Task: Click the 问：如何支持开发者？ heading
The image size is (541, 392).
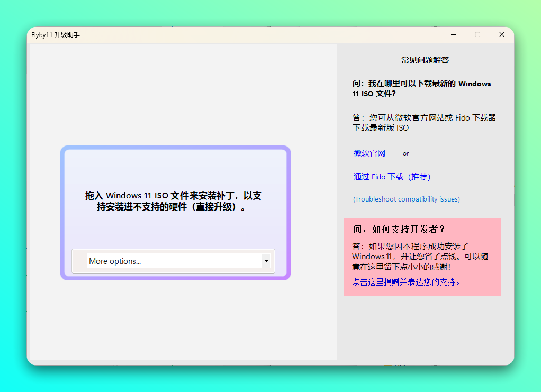Action: click(399, 229)
